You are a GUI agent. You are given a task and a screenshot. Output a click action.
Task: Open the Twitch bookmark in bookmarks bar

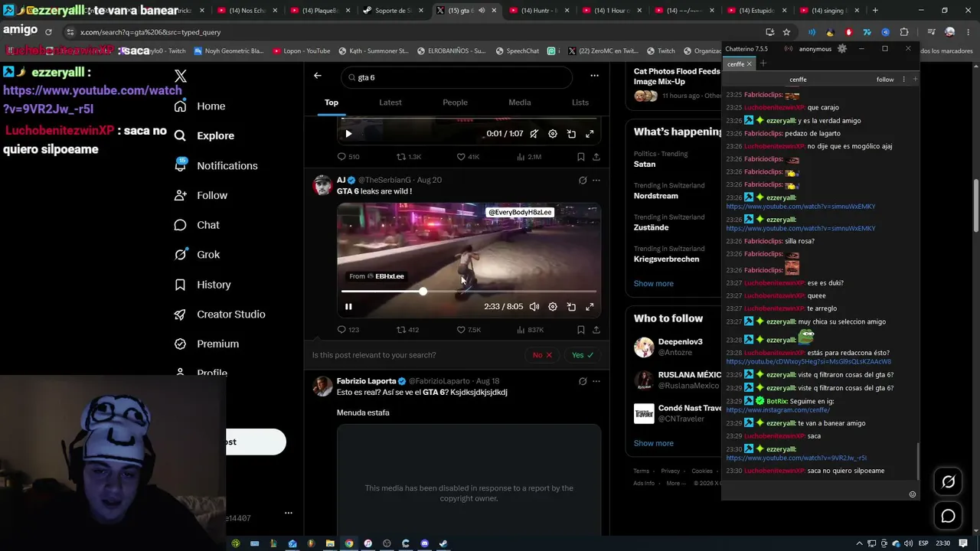click(662, 51)
